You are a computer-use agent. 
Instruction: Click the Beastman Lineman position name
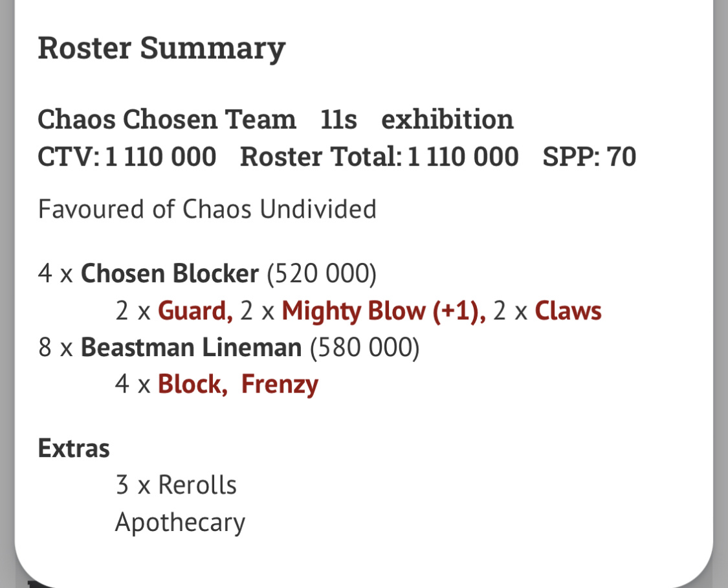[191, 348]
